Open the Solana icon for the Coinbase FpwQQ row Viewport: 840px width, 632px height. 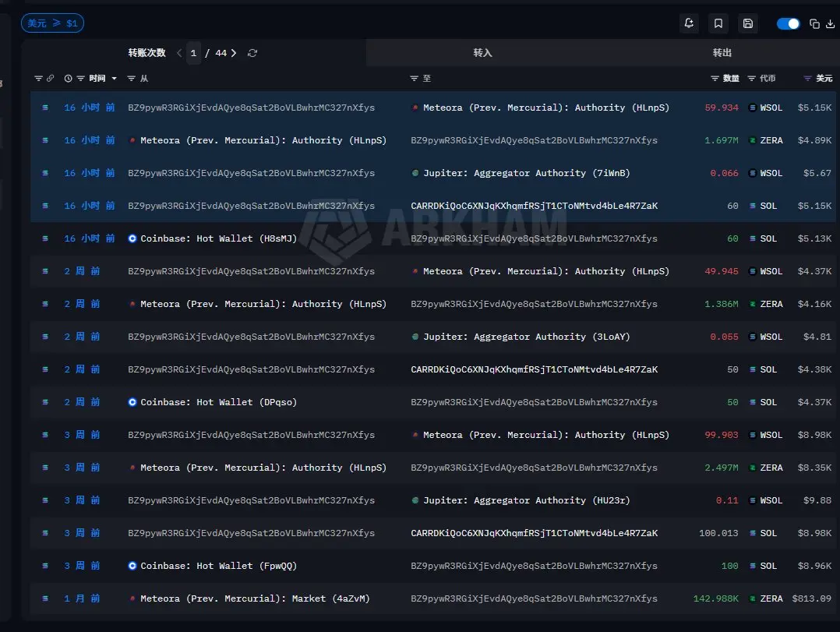45,566
